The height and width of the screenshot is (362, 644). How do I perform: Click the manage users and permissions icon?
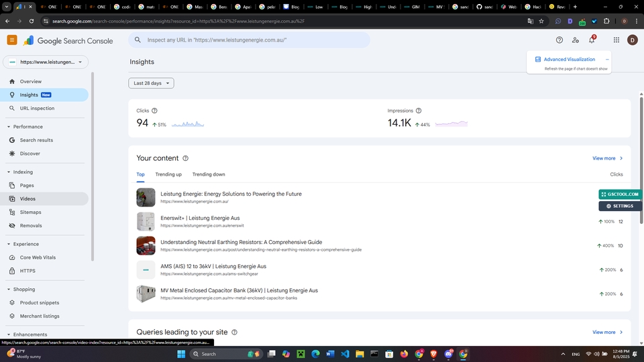coord(575,40)
